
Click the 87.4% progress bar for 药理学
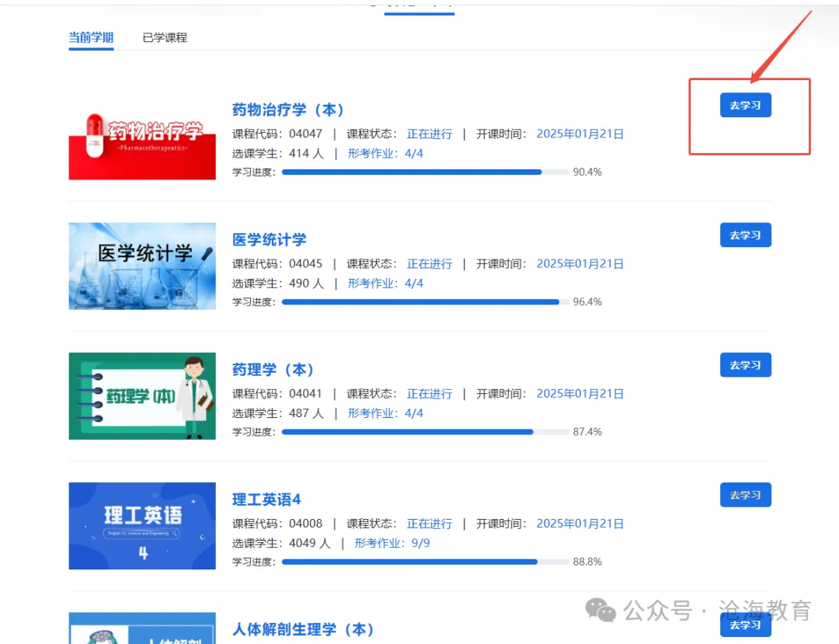[x=426, y=432]
